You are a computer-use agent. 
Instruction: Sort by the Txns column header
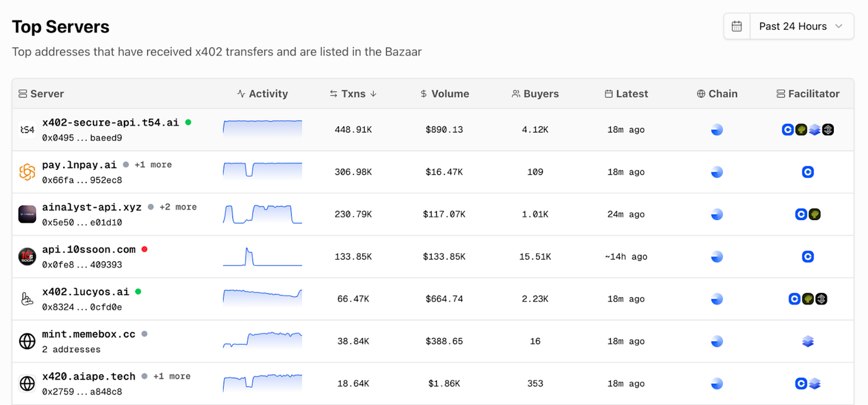point(353,94)
